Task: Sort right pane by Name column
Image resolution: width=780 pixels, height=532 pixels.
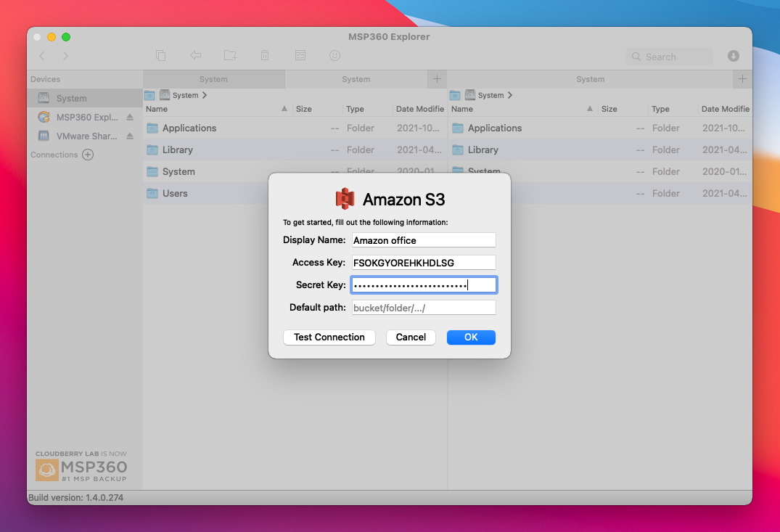Action: pos(522,108)
